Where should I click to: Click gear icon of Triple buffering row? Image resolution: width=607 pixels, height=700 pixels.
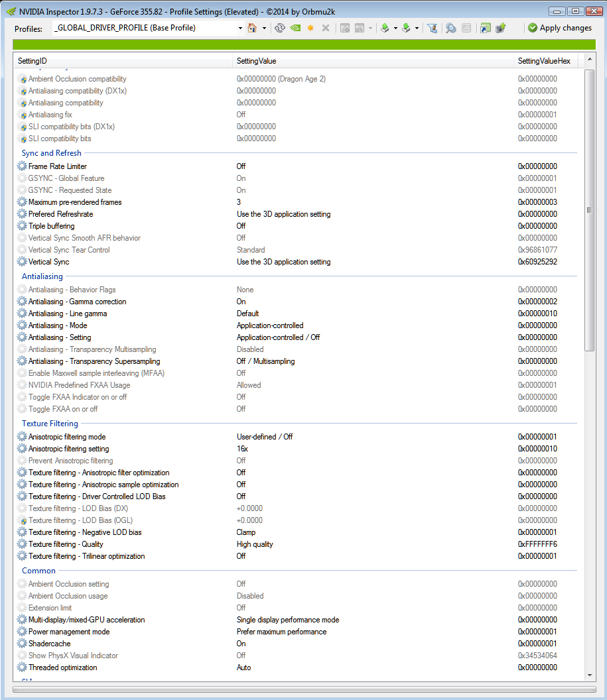22,226
